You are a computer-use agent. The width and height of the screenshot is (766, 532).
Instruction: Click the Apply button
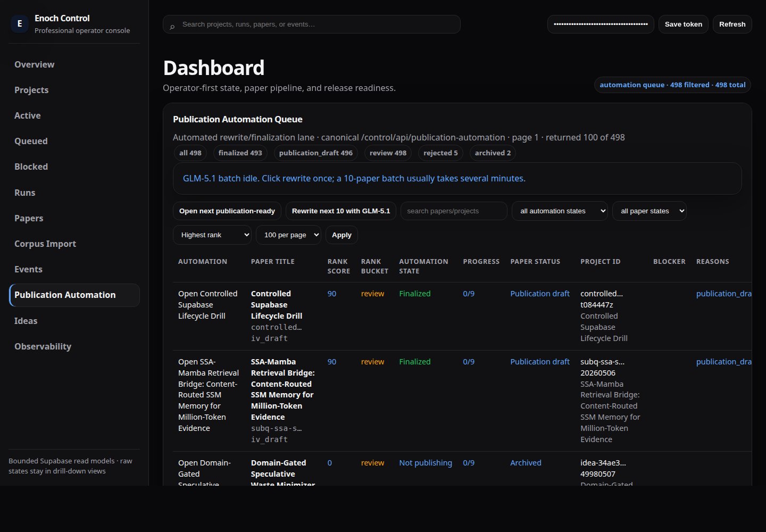click(x=342, y=235)
